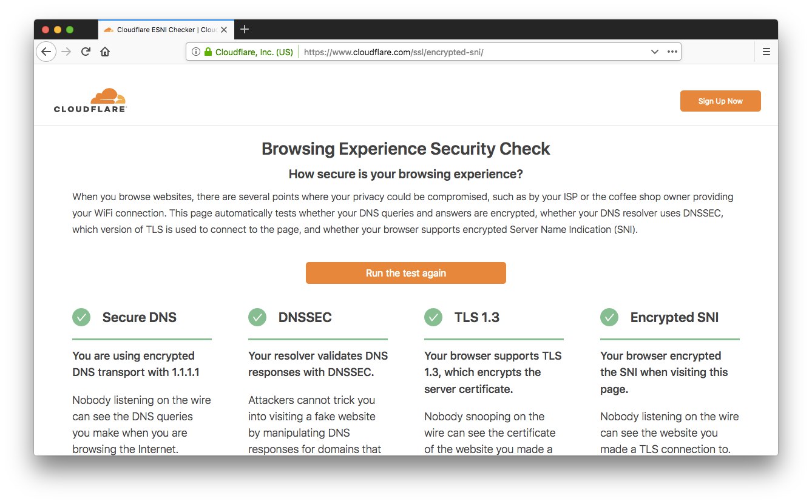812x504 pixels.
Task: Click the Cloudflare logo
Action: (x=90, y=101)
